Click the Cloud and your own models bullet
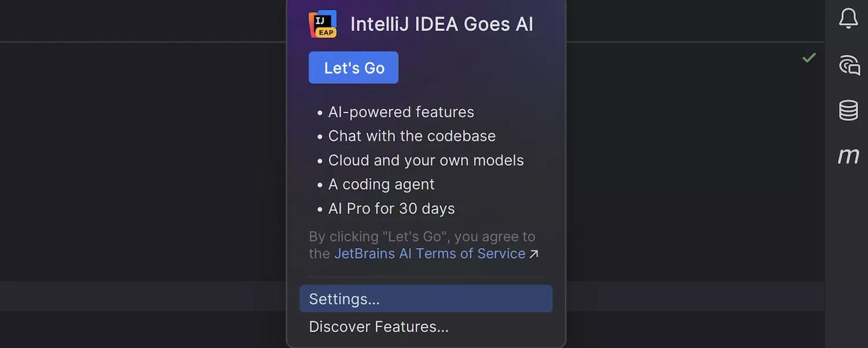The height and width of the screenshot is (348, 868). 426,160
